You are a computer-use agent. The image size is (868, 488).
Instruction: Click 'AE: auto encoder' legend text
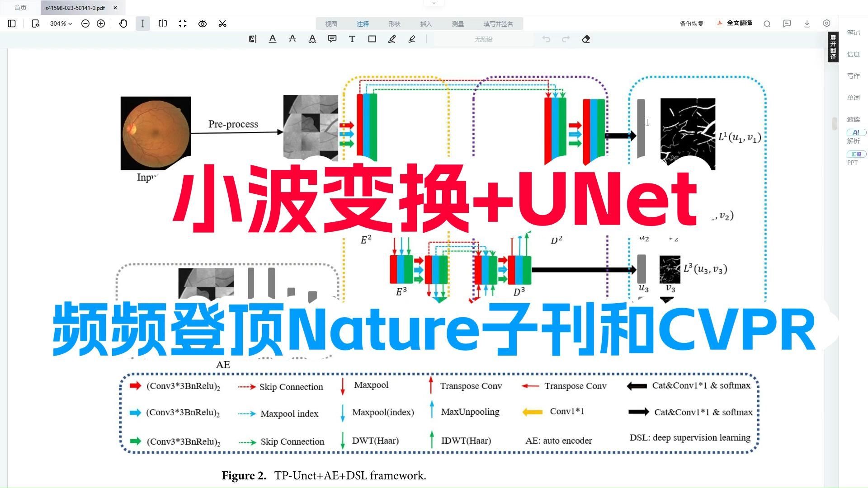tap(559, 441)
